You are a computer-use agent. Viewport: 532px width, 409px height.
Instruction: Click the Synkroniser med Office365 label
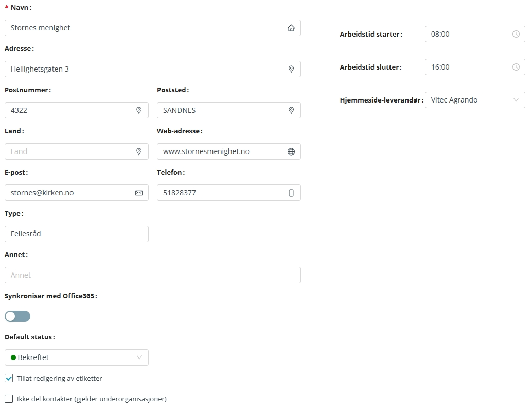tap(51, 296)
